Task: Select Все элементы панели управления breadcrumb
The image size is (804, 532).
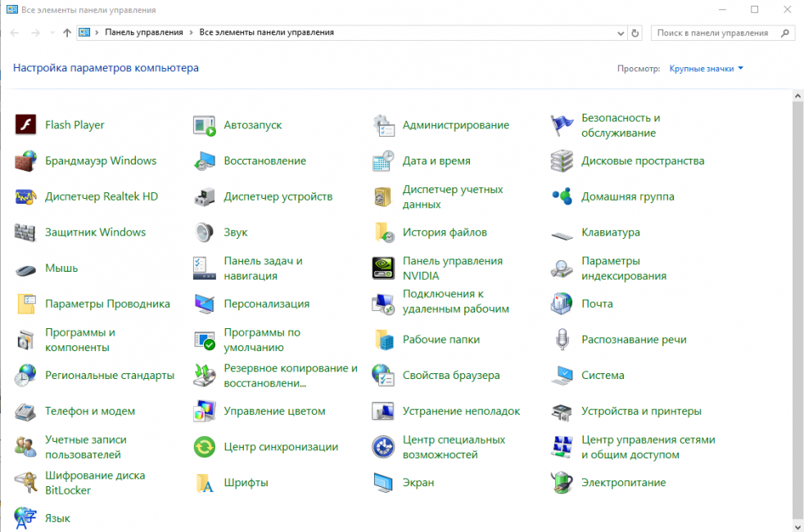Action: click(267, 32)
